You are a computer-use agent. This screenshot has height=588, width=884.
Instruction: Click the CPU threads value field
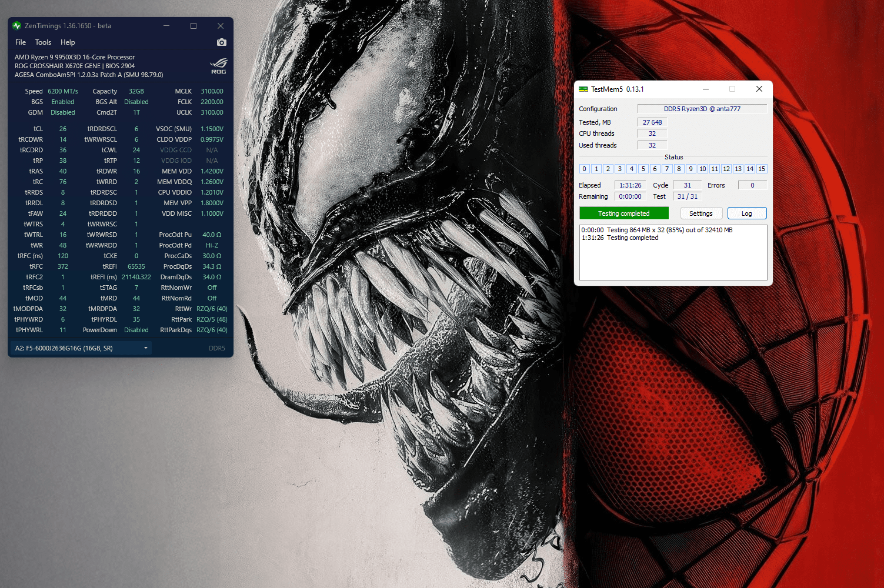(652, 133)
